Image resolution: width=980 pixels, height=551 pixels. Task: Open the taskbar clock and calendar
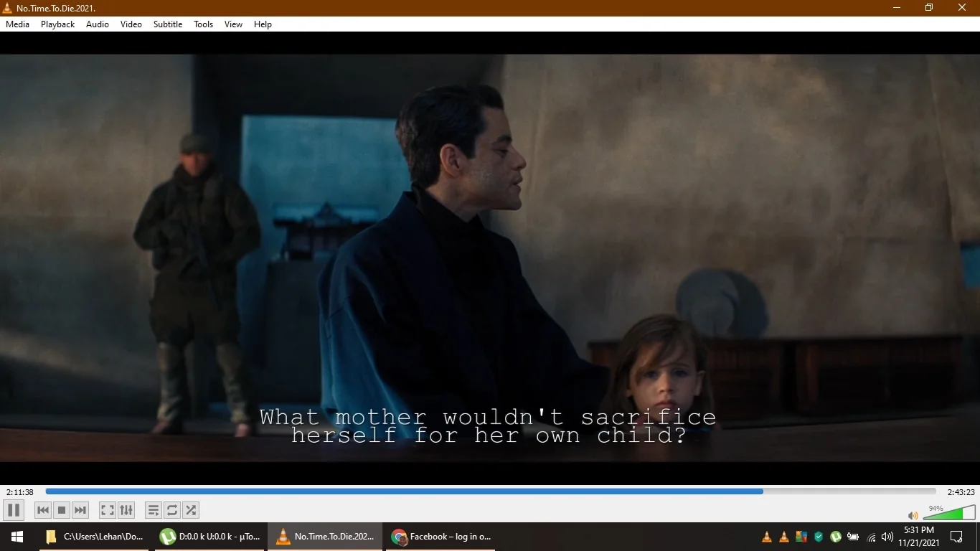click(919, 537)
